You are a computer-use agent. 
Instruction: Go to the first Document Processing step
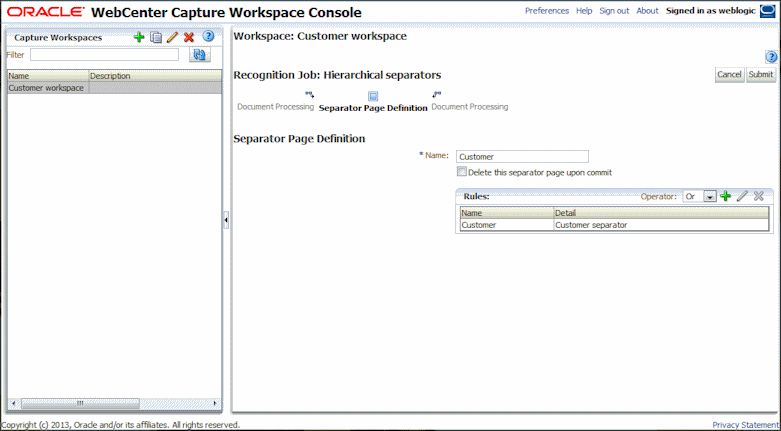pos(275,107)
